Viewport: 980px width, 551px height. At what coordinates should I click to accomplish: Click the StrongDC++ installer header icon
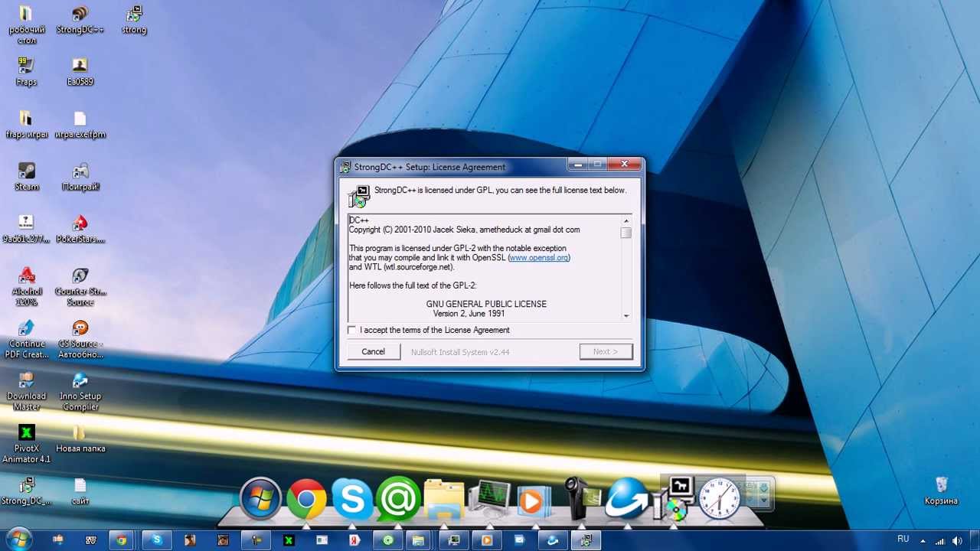(360, 196)
